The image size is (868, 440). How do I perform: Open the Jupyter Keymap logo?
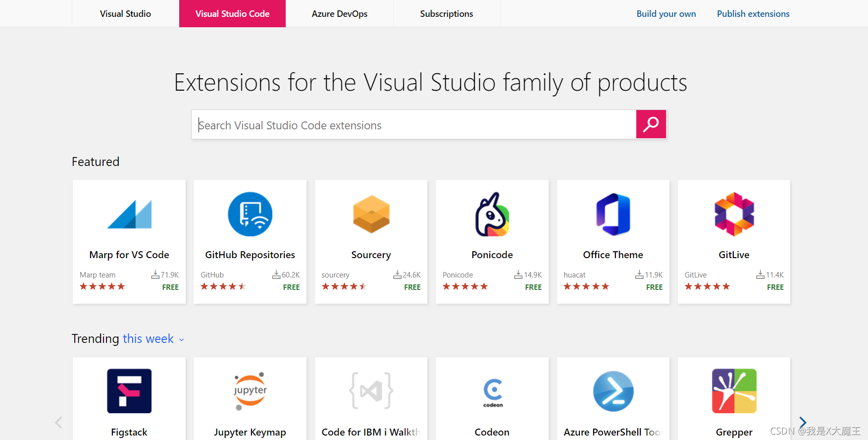[x=250, y=391]
